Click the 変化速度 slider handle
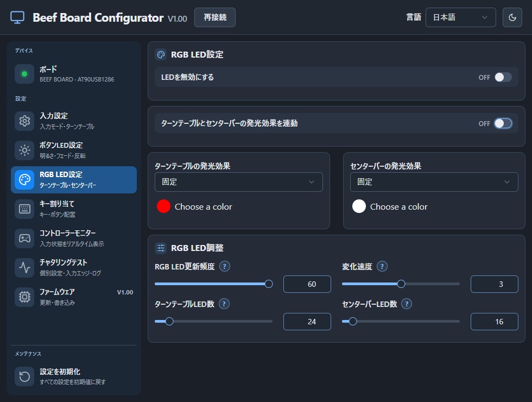532x402 pixels. coord(401,284)
